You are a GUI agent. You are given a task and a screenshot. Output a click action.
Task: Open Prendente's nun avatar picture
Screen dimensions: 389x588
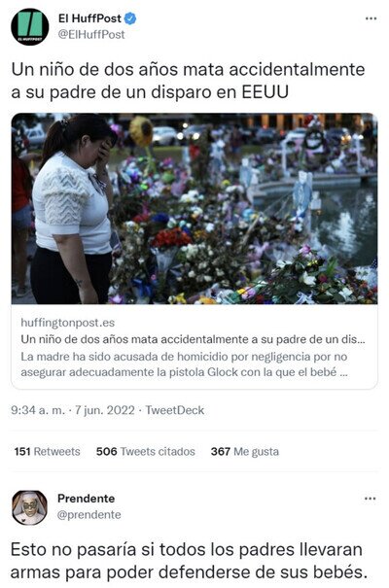tap(29, 507)
